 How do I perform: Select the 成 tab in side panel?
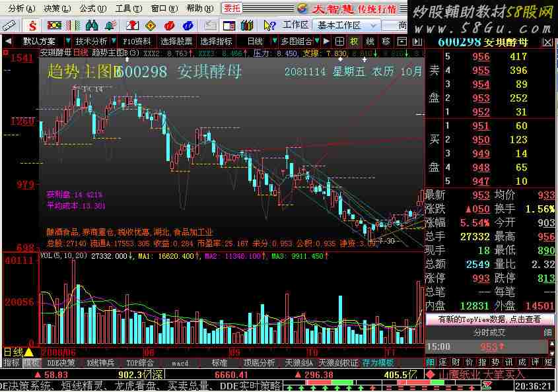click(x=522, y=362)
